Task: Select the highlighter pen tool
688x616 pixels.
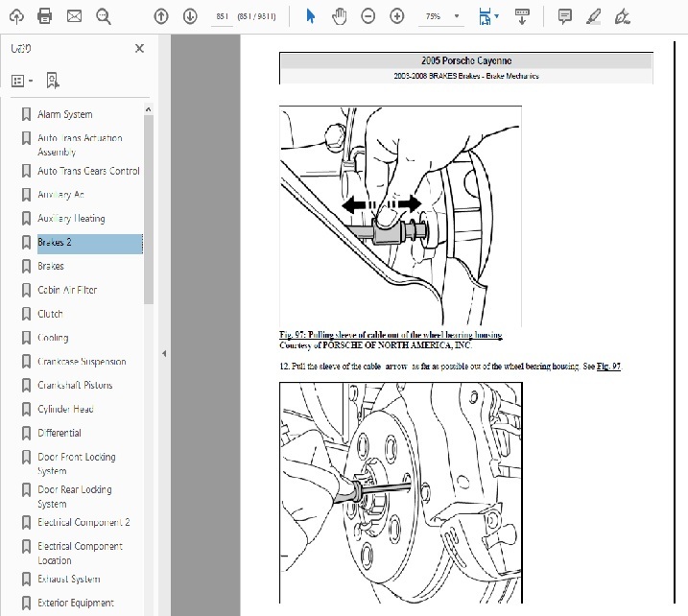Action: (594, 16)
